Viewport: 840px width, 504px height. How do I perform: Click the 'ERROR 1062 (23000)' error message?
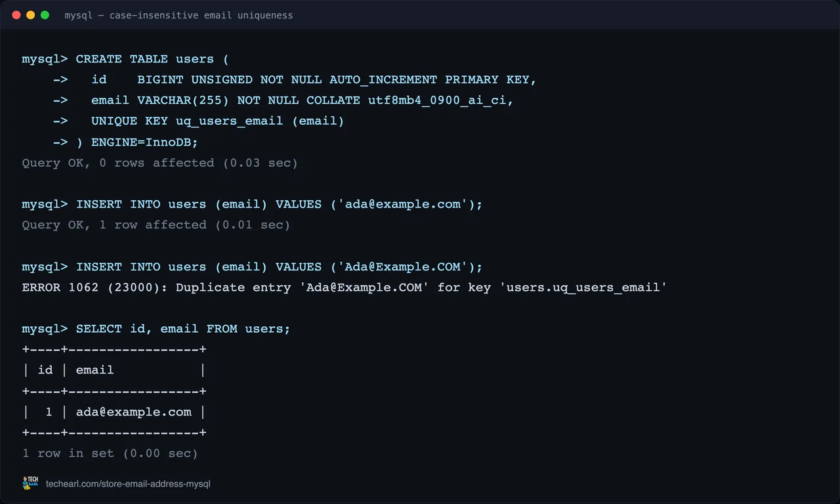(x=344, y=287)
